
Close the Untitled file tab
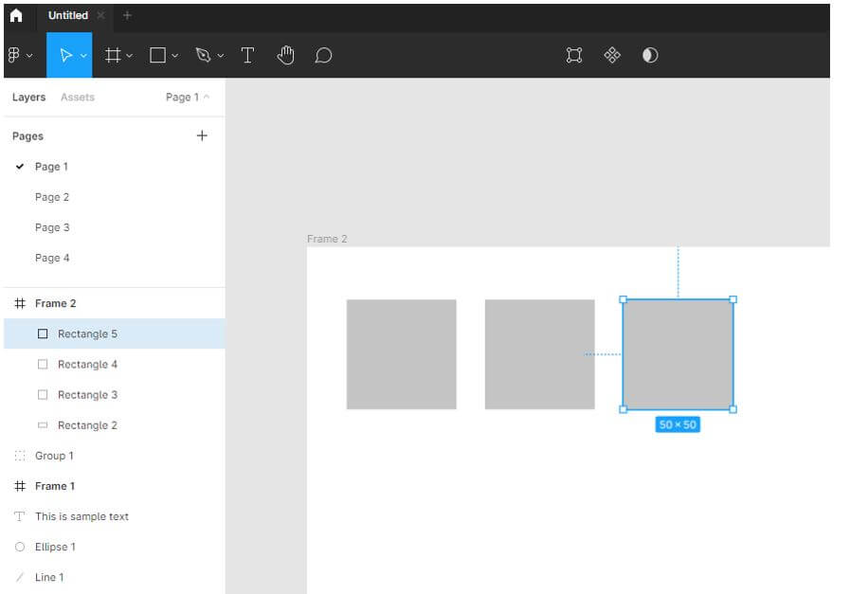[100, 15]
